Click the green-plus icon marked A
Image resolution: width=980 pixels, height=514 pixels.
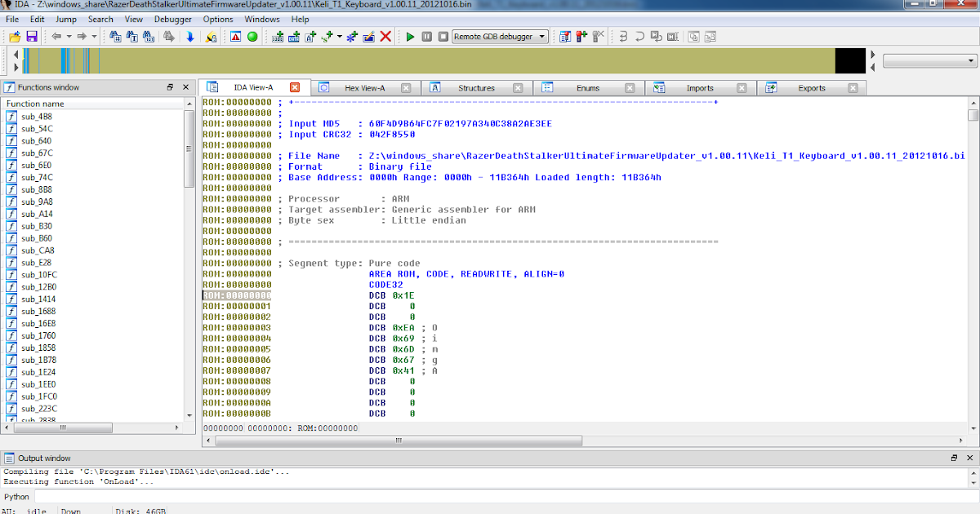click(x=310, y=37)
